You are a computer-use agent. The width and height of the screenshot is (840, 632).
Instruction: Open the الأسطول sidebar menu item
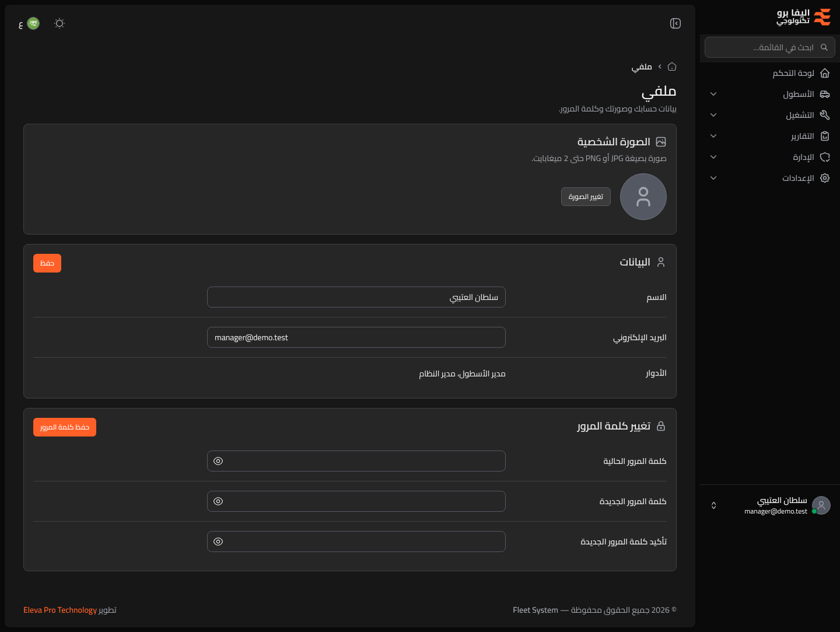(x=770, y=94)
